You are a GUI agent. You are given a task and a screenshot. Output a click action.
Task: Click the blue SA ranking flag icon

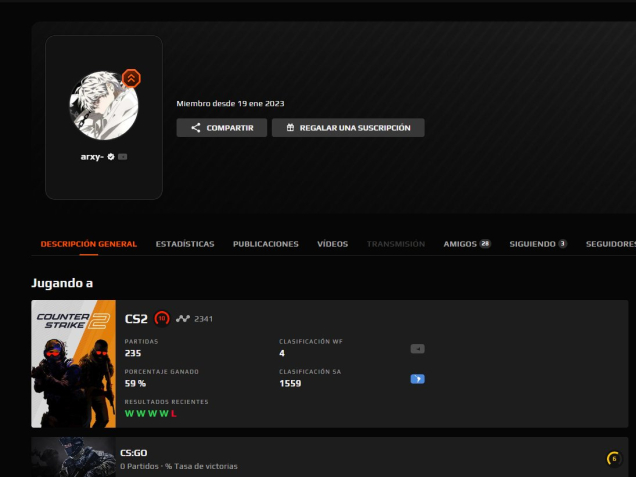[417, 379]
